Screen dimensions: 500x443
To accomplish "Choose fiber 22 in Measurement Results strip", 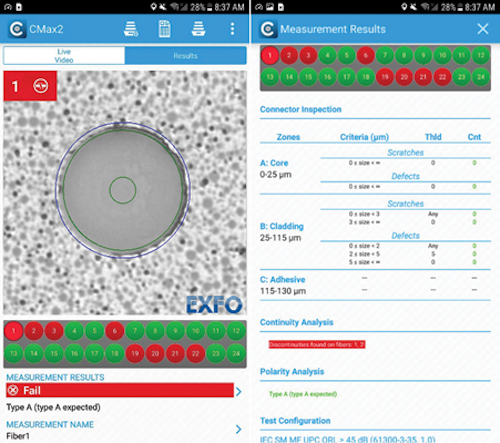I will pos(442,77).
